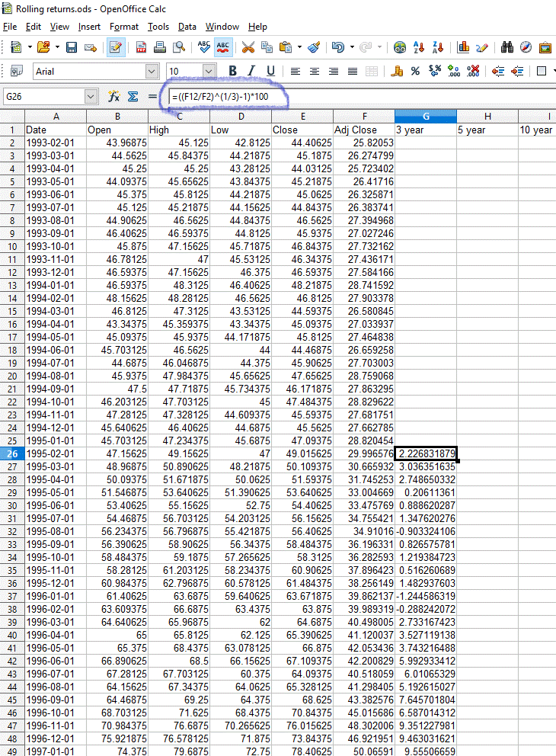The height and width of the screenshot is (756, 556).
Task: Open Page Preview icon
Action: click(x=179, y=46)
